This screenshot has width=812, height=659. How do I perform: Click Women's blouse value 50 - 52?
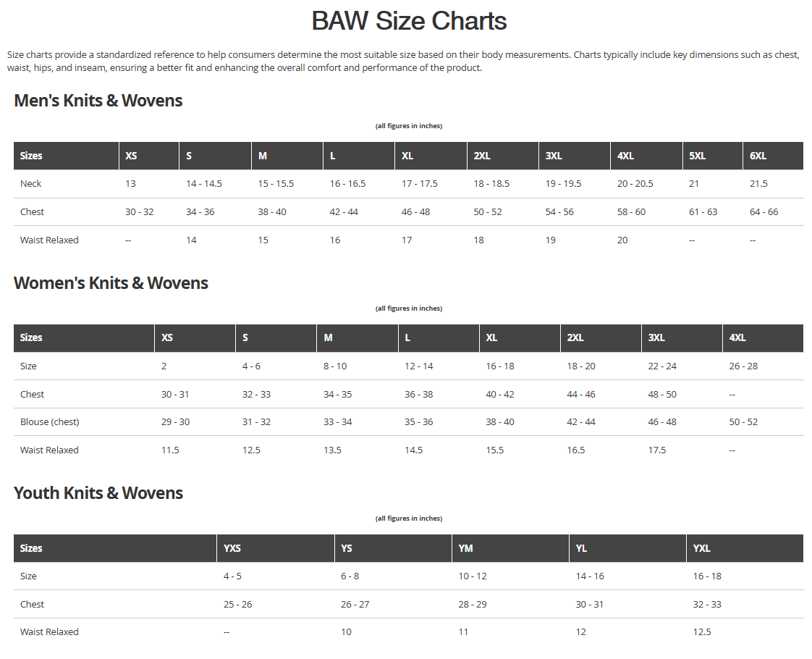tap(743, 422)
